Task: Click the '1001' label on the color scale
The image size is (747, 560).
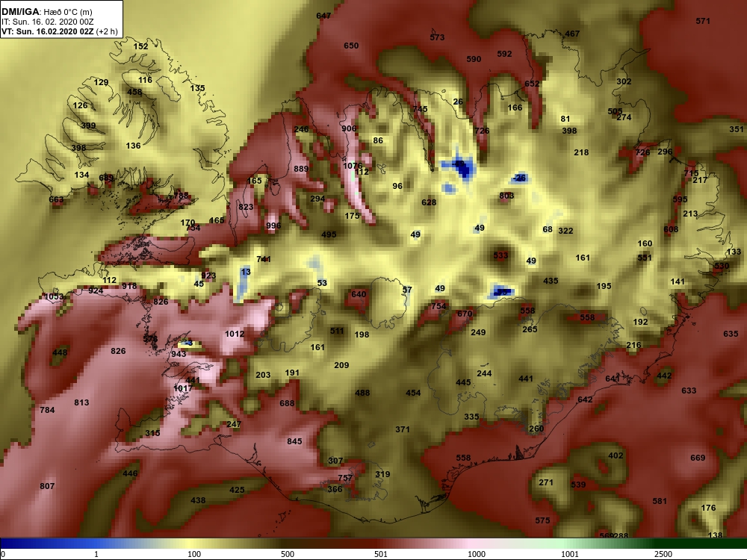Action: click(570, 554)
